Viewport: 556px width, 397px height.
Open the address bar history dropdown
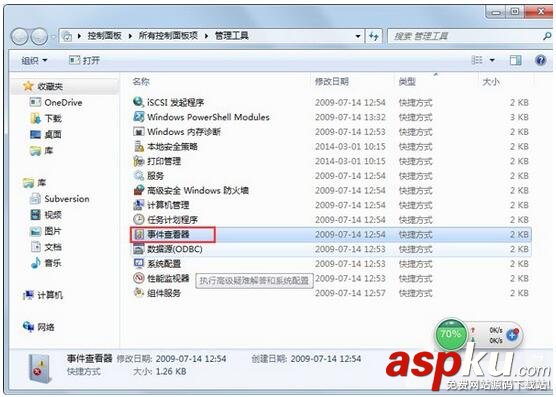(358, 36)
